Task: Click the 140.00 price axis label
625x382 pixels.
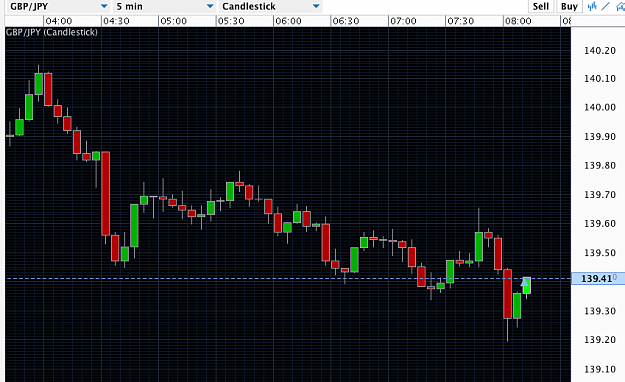Action: [600, 107]
